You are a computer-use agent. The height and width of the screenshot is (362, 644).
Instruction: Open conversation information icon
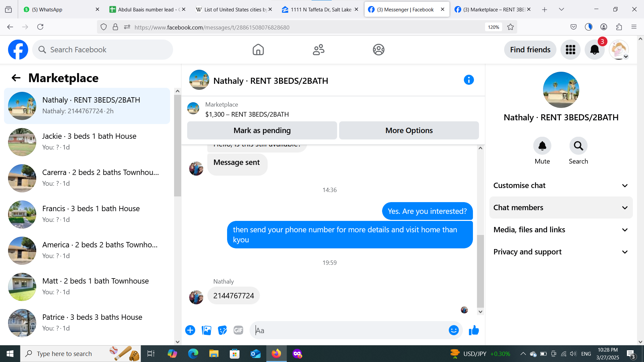(469, 80)
